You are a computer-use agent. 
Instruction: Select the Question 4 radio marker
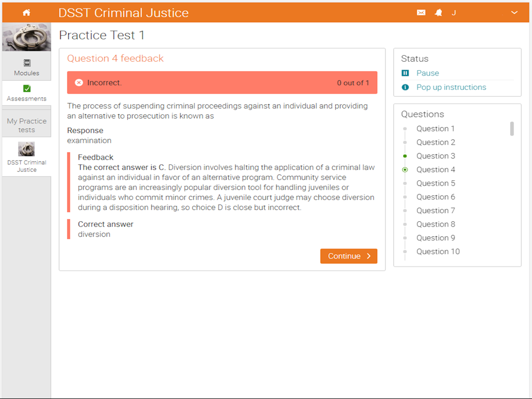(405, 170)
